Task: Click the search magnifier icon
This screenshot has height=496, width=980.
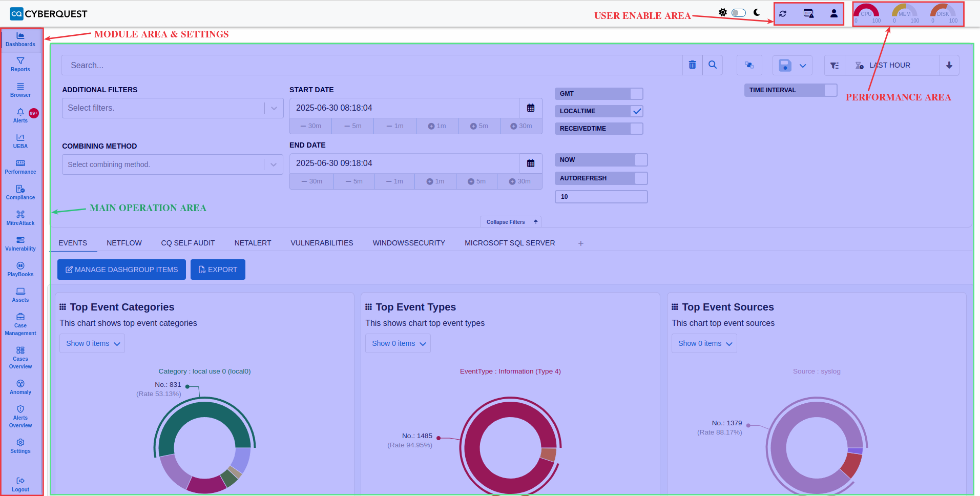Action: (x=712, y=65)
